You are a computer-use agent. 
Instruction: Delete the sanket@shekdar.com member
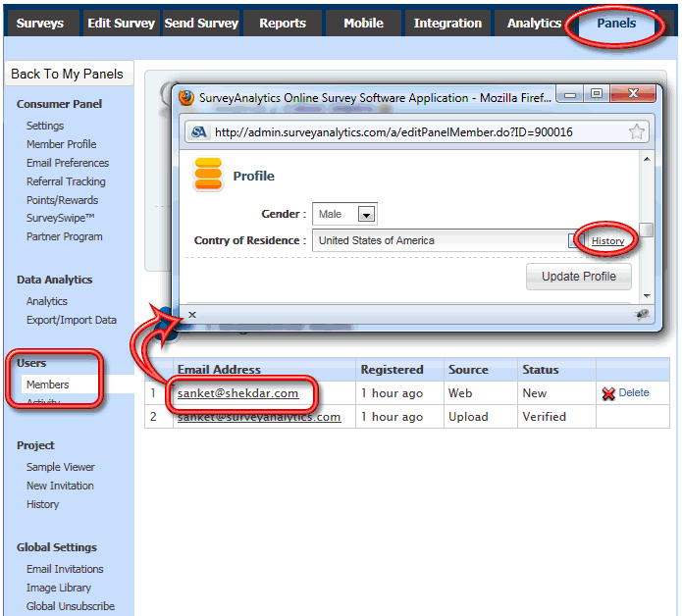click(634, 393)
